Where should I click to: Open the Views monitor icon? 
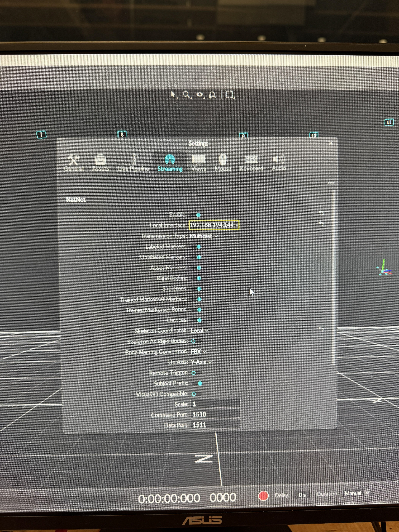(198, 160)
